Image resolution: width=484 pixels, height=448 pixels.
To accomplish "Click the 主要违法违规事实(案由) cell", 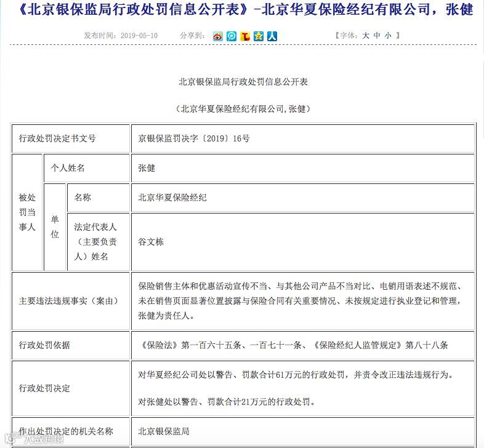I will point(71,301).
